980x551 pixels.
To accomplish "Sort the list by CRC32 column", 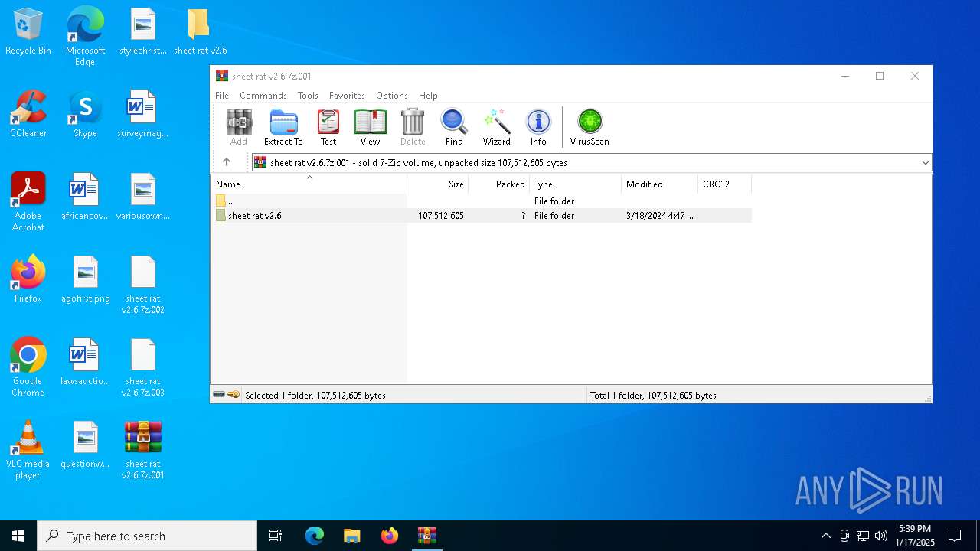I will pyautogui.click(x=725, y=184).
